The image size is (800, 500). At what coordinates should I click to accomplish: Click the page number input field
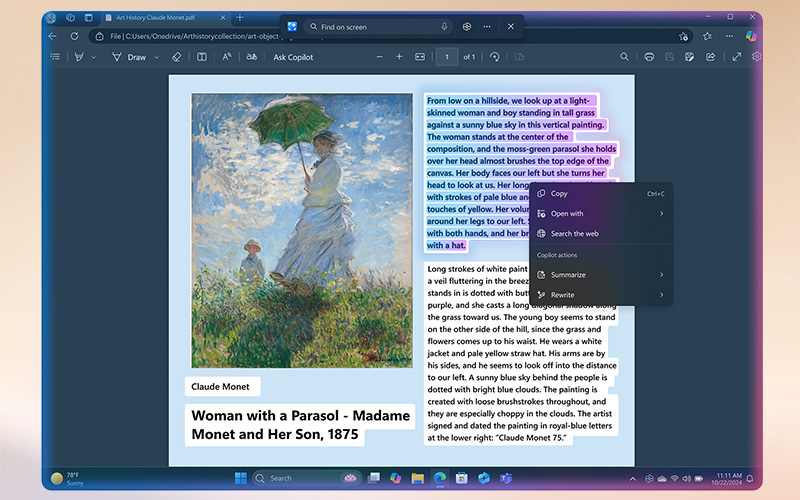click(447, 57)
